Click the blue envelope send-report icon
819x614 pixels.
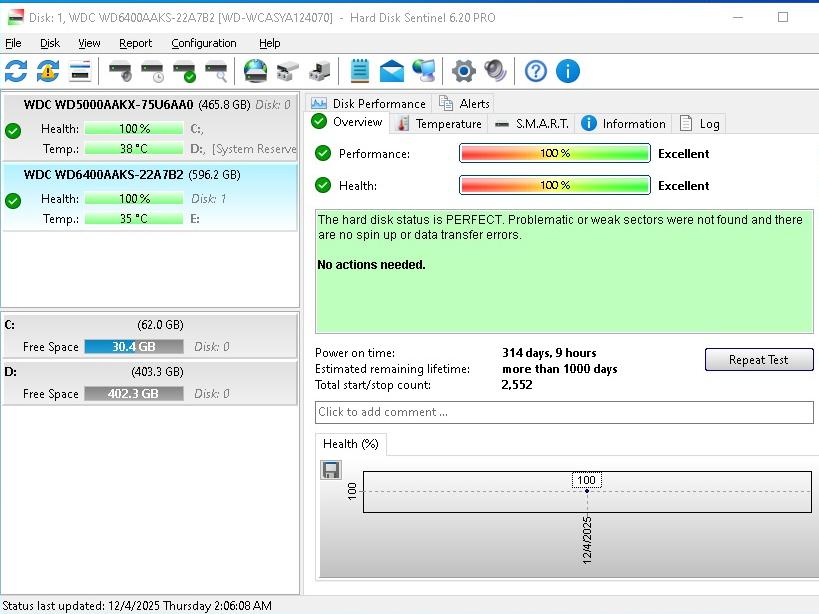[x=392, y=71]
